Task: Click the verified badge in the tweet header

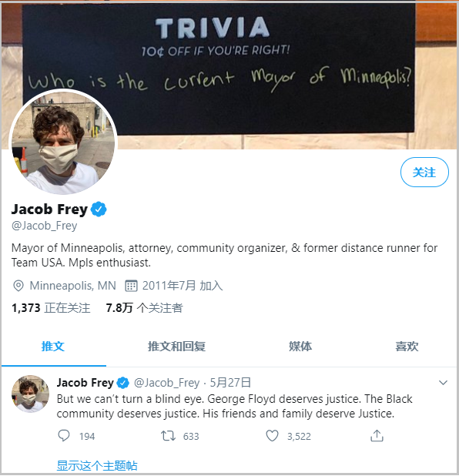Action: (x=123, y=383)
